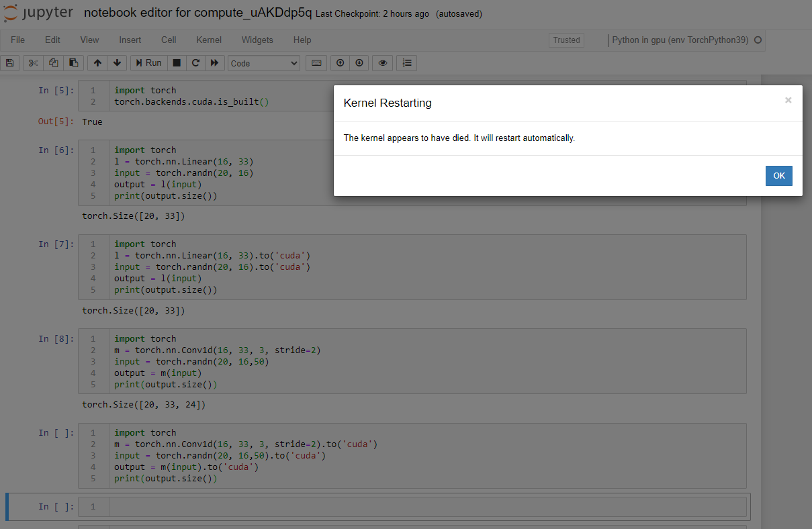812x529 pixels.
Task: Click the Jupyter logo
Action: click(38, 13)
